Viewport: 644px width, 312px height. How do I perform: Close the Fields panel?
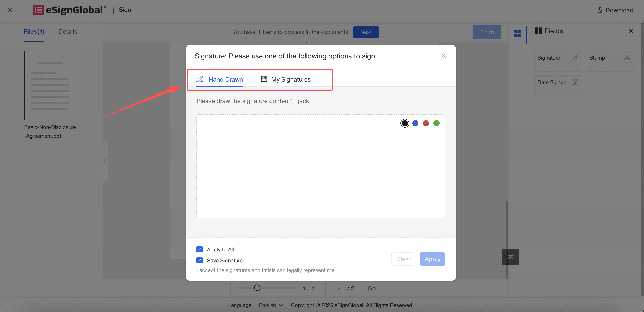point(631,31)
